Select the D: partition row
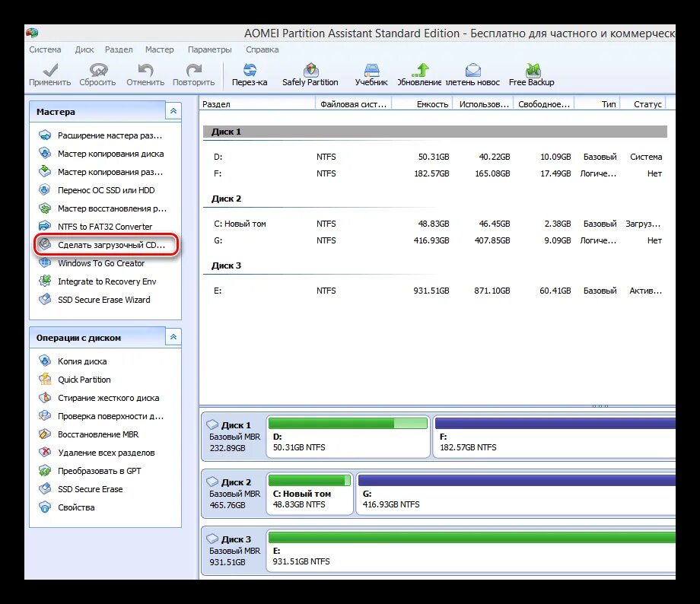The width and height of the screenshot is (700, 604). click(435, 157)
